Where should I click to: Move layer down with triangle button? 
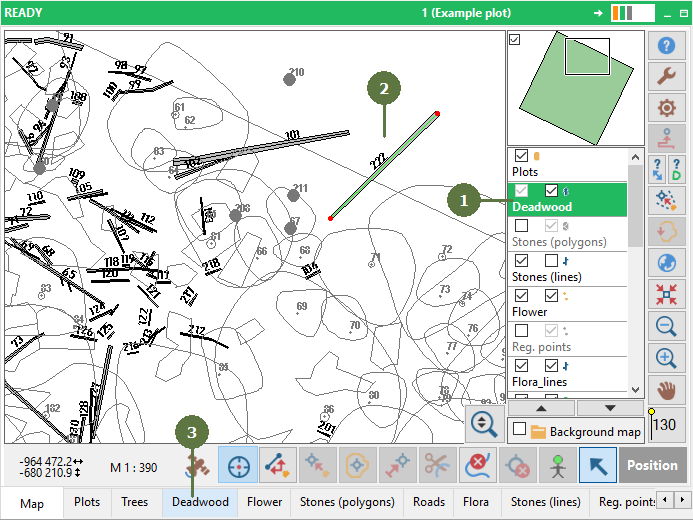[x=610, y=408]
